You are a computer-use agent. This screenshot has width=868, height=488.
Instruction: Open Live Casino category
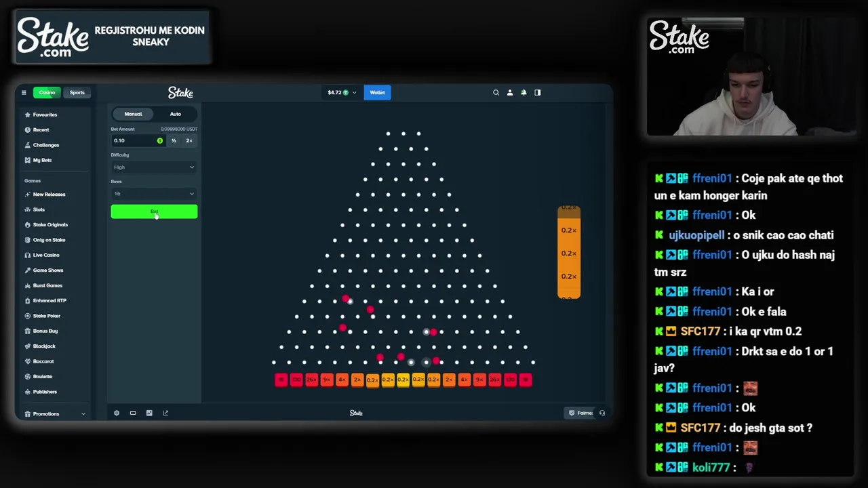tap(46, 255)
